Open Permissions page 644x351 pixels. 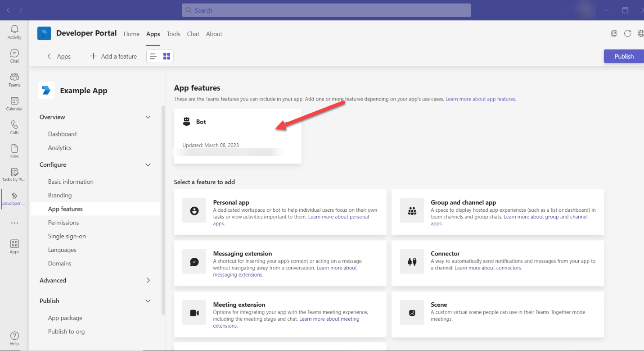[x=63, y=223]
